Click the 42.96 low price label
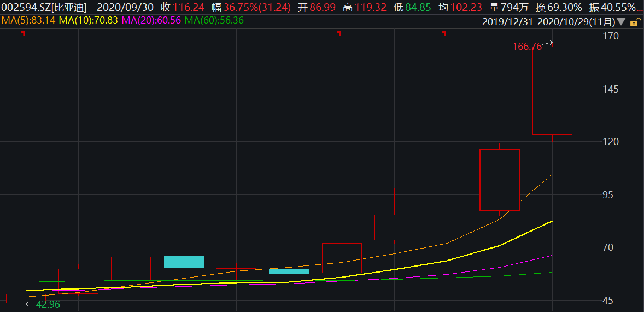 48,304
